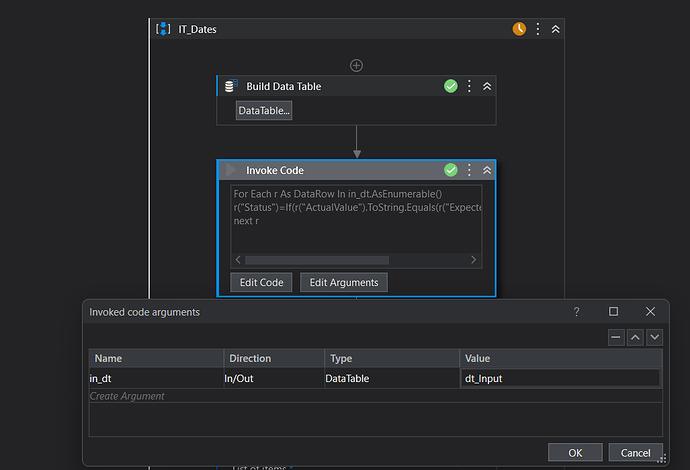
Task: Collapse the Invoke Code activity
Action: [487, 170]
